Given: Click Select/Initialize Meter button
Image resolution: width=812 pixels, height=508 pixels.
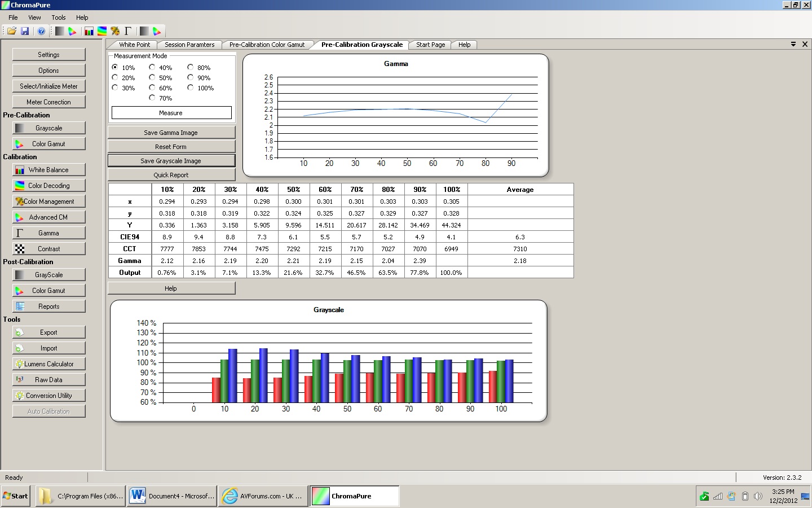Looking at the screenshot, I should [x=49, y=86].
